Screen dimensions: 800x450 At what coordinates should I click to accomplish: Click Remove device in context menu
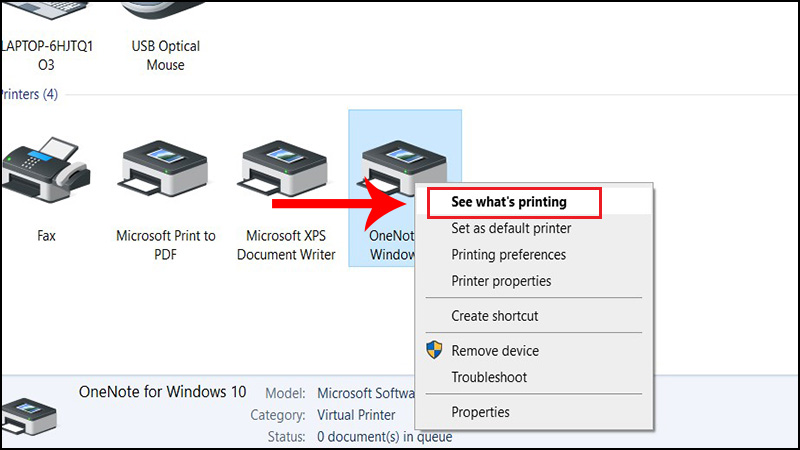point(495,351)
